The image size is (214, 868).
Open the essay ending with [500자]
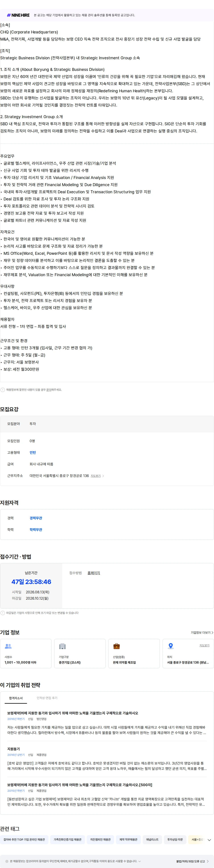pyautogui.click(x=80, y=785)
